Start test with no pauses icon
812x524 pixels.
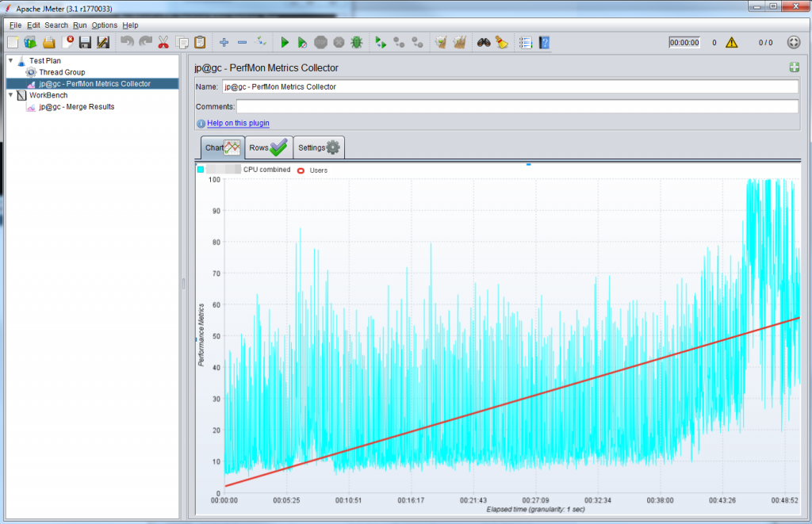302,43
